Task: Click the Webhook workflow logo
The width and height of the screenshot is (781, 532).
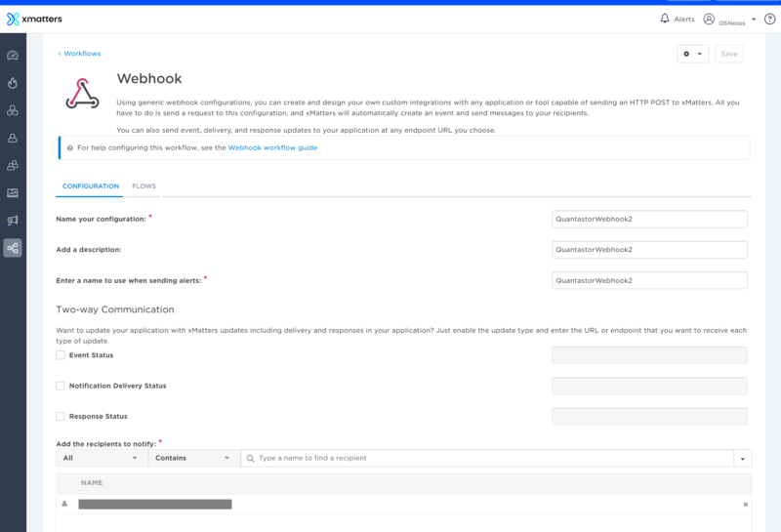Action: (x=83, y=94)
